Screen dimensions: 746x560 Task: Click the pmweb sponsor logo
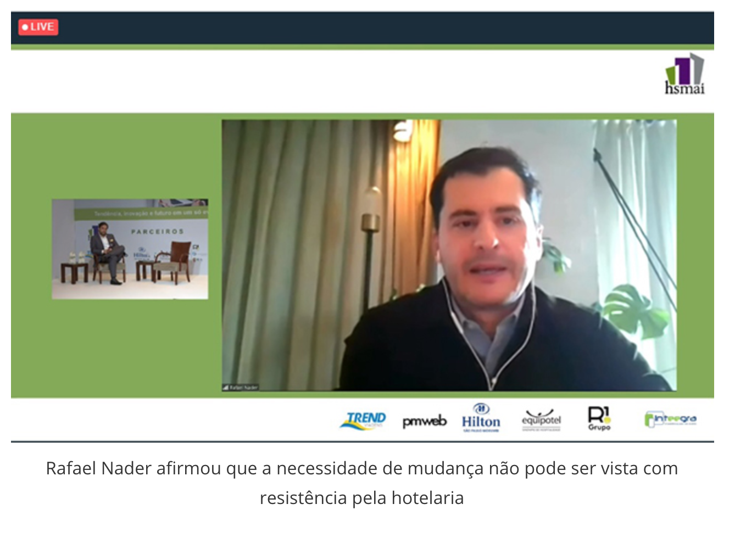tap(424, 421)
